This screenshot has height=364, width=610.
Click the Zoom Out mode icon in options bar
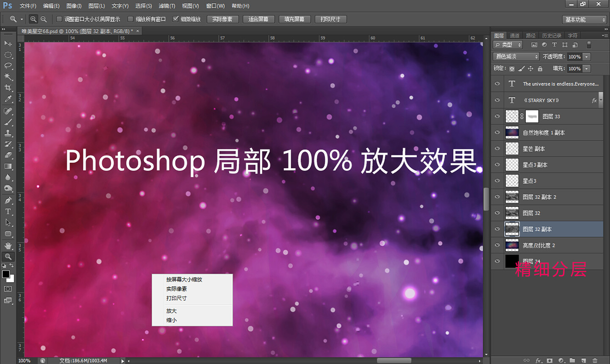click(44, 19)
